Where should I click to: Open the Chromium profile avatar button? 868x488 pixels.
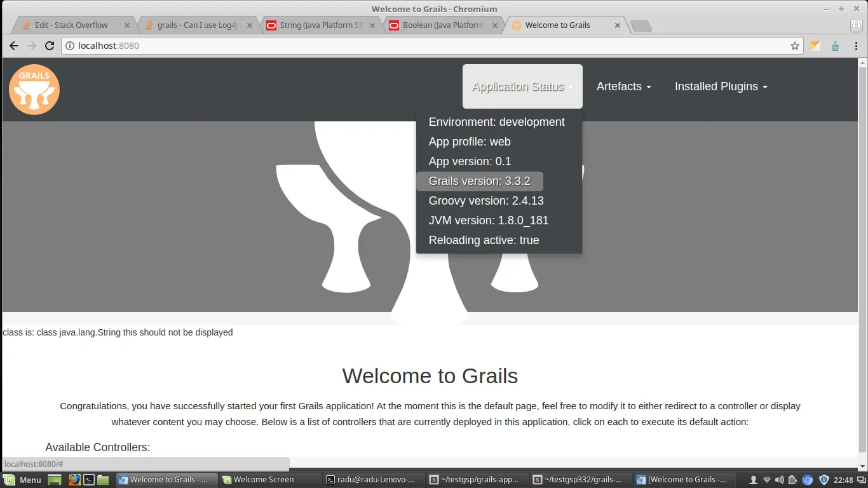pos(856,26)
